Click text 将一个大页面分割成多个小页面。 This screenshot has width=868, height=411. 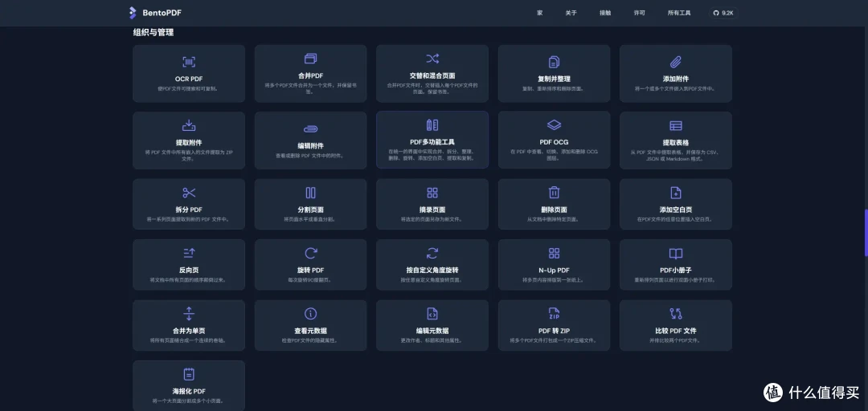pos(189,401)
